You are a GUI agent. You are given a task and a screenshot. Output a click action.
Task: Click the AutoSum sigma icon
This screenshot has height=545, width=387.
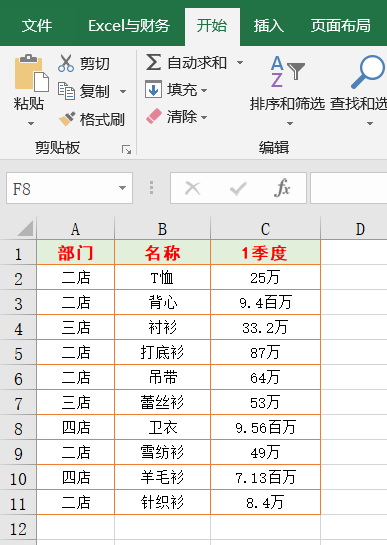click(x=153, y=63)
